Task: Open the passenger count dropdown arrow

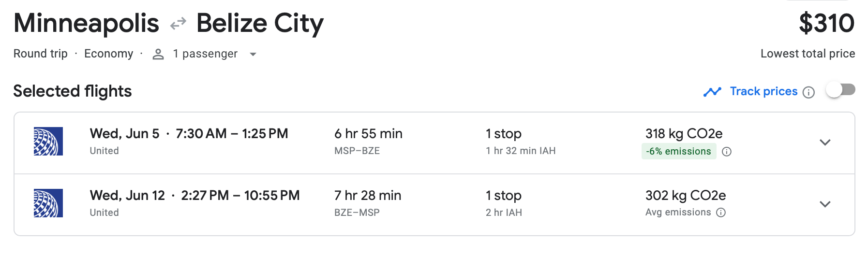Action: (x=253, y=54)
